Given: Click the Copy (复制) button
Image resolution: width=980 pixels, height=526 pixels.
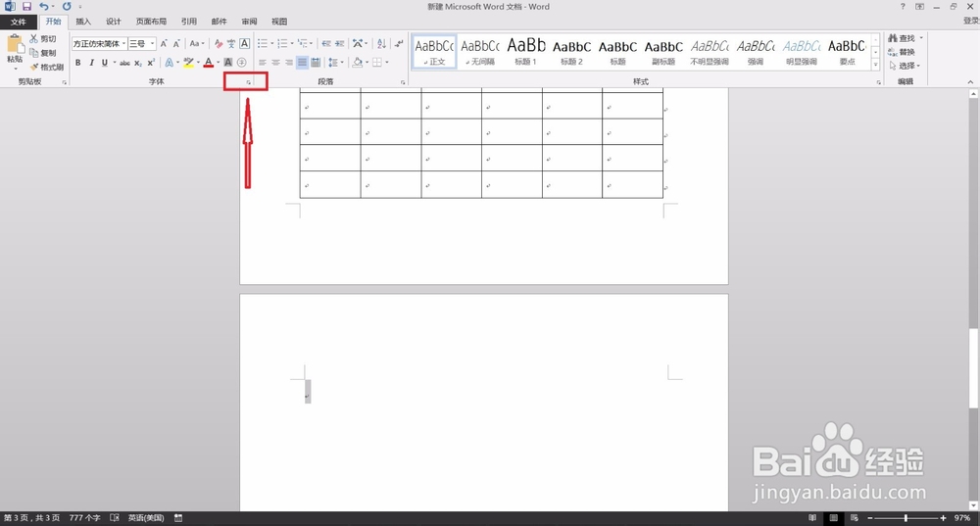Looking at the screenshot, I should pyautogui.click(x=43, y=53).
